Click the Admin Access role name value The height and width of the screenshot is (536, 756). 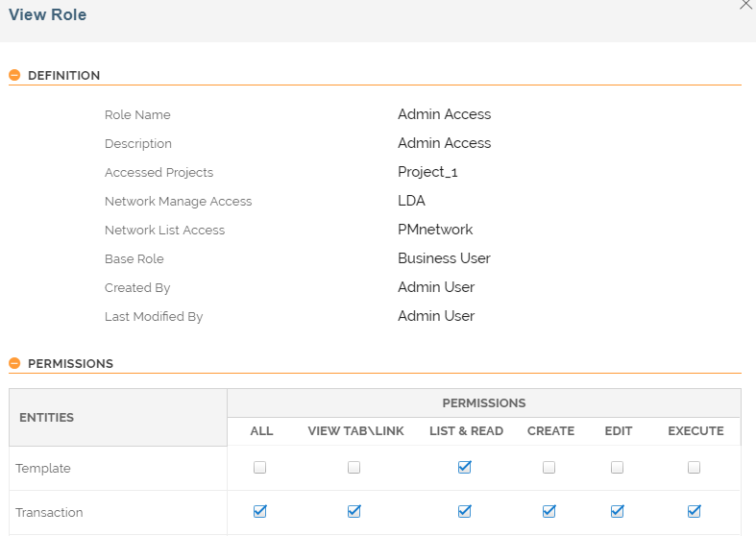(x=444, y=114)
